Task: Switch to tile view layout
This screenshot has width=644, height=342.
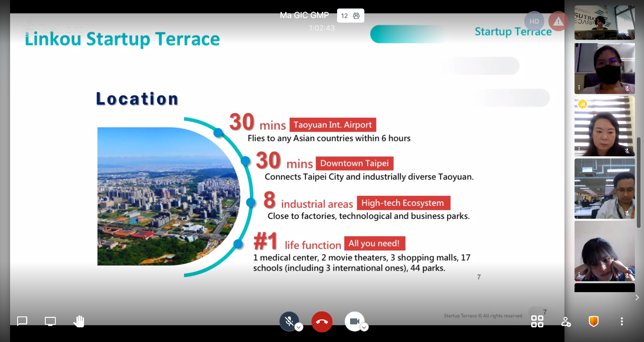Action: 537,321
